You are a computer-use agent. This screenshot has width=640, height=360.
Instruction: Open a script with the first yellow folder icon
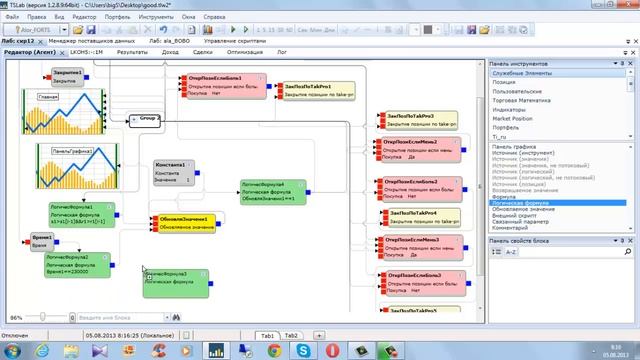click(x=78, y=30)
